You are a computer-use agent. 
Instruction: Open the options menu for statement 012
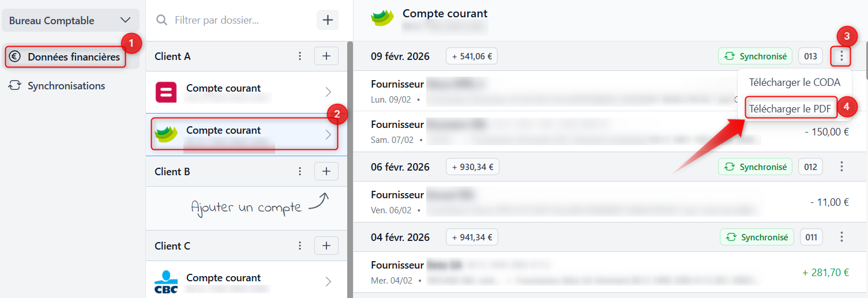click(x=842, y=167)
